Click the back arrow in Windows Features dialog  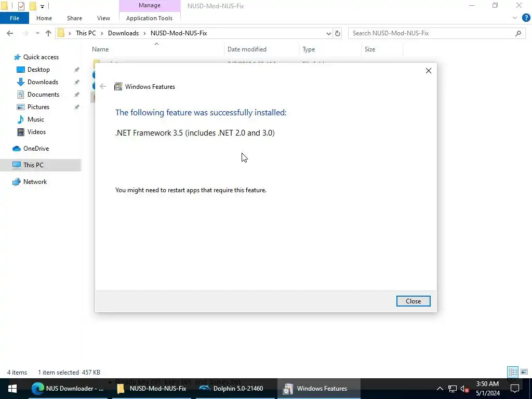[x=103, y=87]
